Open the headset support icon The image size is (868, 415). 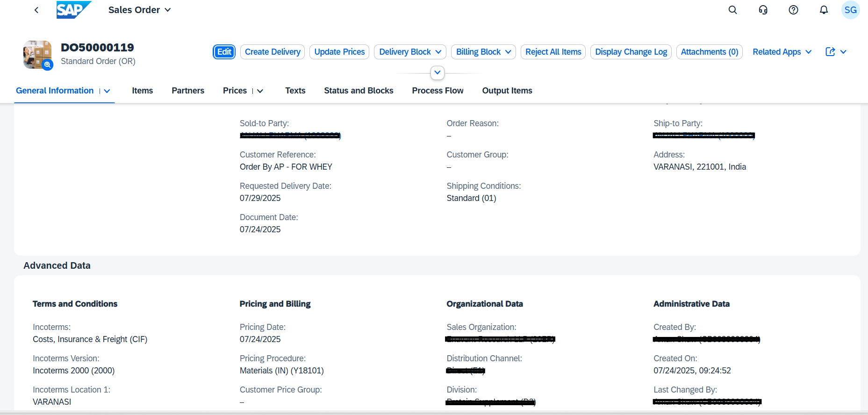763,10
